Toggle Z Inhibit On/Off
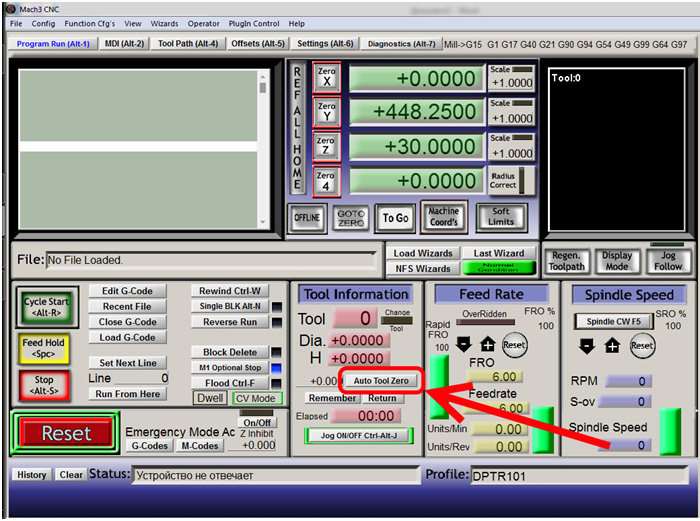This screenshot has height=521, width=700. [x=257, y=422]
